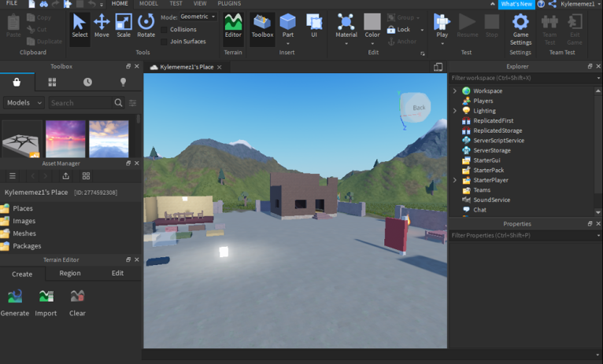Switch Asset Manager to grid view
Image resolution: width=603 pixels, height=364 pixels.
pyautogui.click(x=86, y=176)
